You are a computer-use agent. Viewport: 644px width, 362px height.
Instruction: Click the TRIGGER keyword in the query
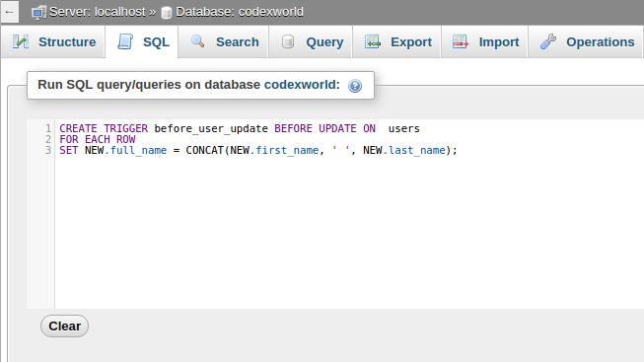(125, 128)
